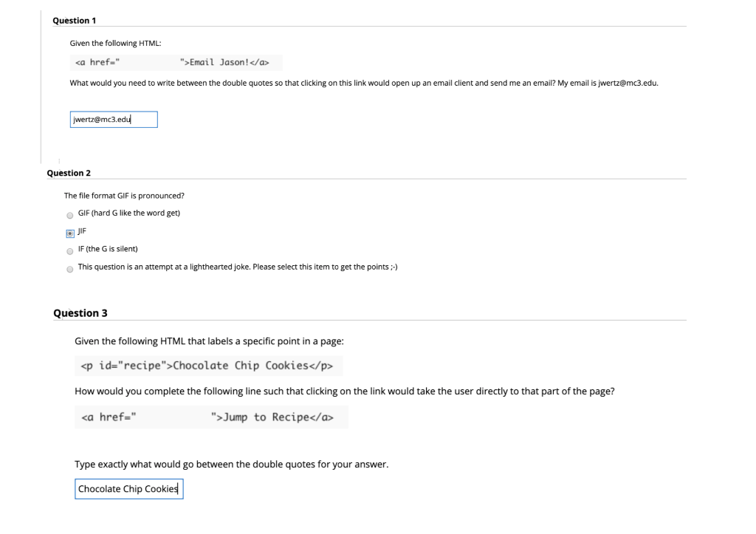Click the jwertz@mc3.edu answer input field

114,120
